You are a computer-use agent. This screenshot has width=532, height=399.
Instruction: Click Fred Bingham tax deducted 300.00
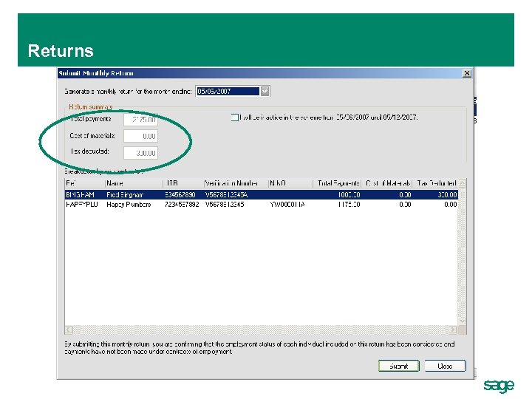click(x=447, y=195)
